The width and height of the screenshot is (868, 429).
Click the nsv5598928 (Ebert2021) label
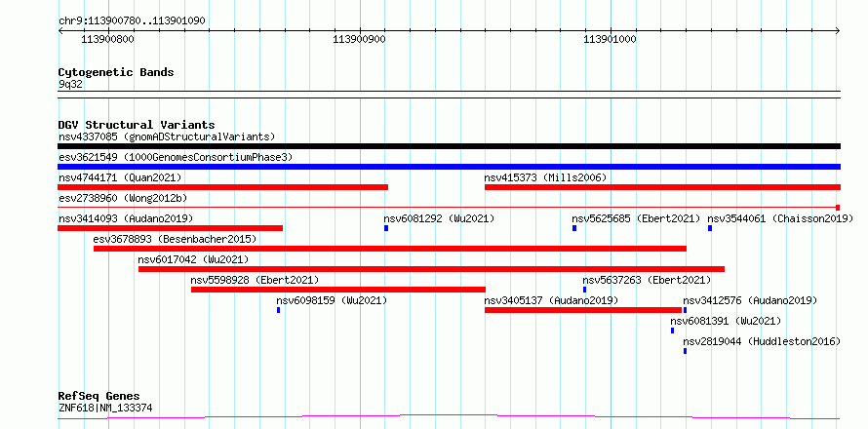tap(255, 280)
